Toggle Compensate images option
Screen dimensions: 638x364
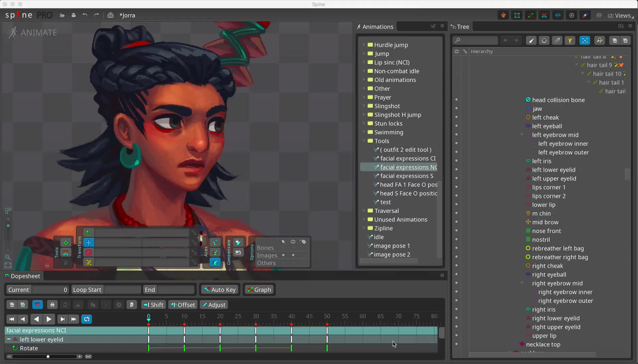pyautogui.click(x=238, y=252)
